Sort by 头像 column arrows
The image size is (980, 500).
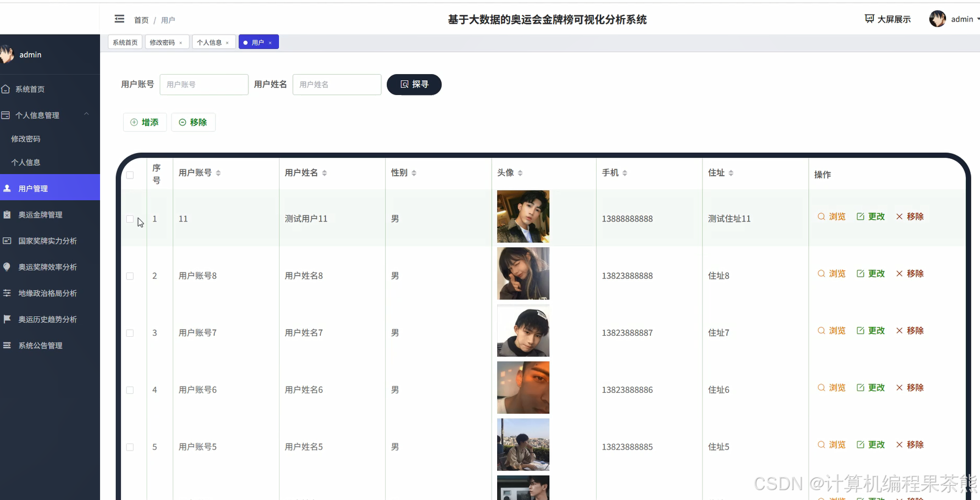(x=520, y=173)
